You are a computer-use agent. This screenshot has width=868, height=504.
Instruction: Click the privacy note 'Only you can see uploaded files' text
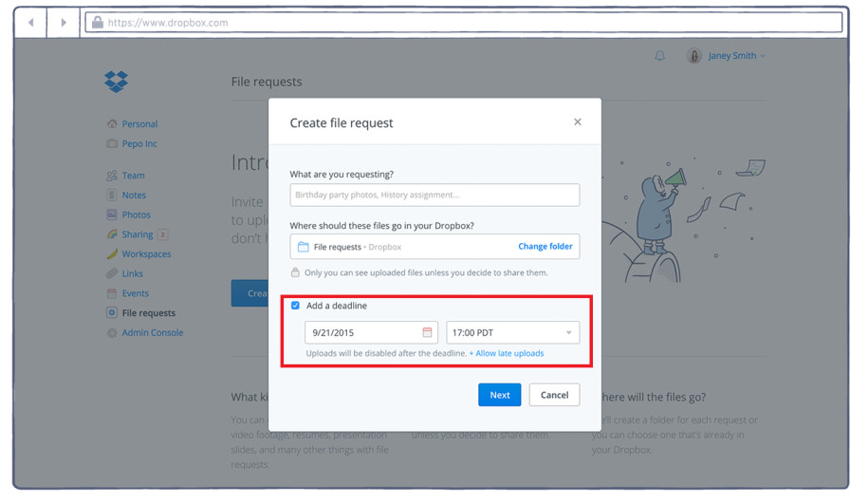[426, 272]
